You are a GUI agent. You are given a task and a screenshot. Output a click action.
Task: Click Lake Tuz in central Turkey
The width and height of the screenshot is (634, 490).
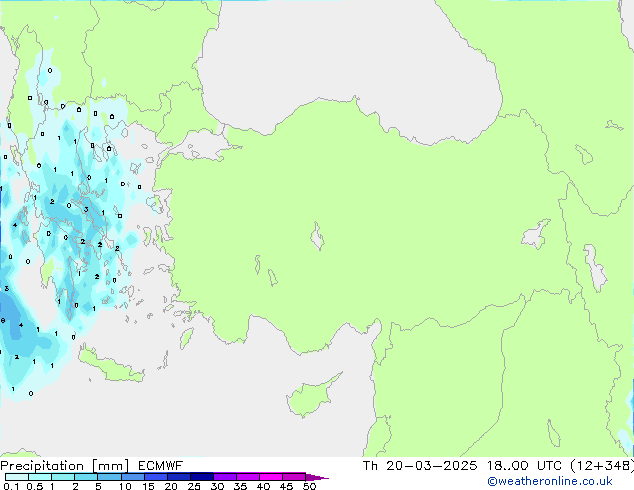pyautogui.click(x=317, y=236)
